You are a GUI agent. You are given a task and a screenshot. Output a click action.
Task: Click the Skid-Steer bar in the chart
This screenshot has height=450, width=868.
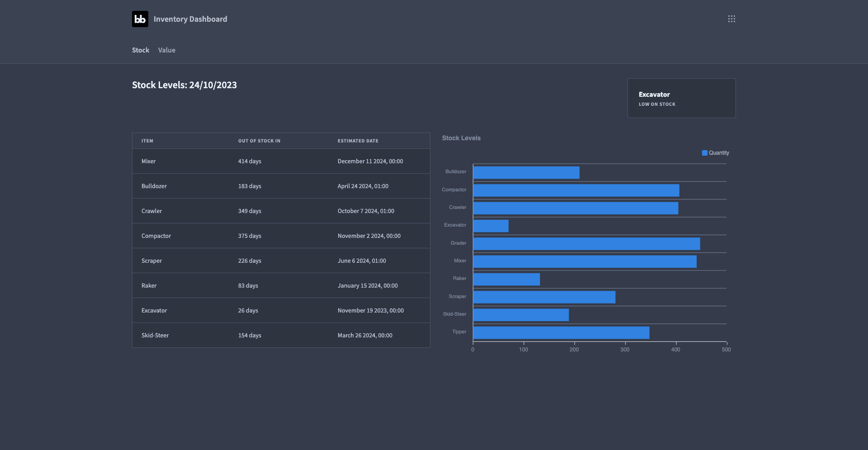point(521,315)
